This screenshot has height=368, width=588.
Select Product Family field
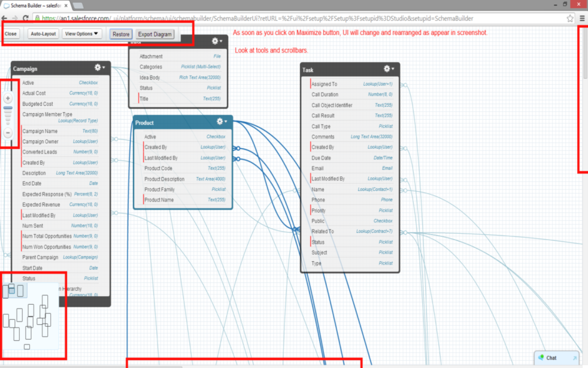tap(185, 190)
